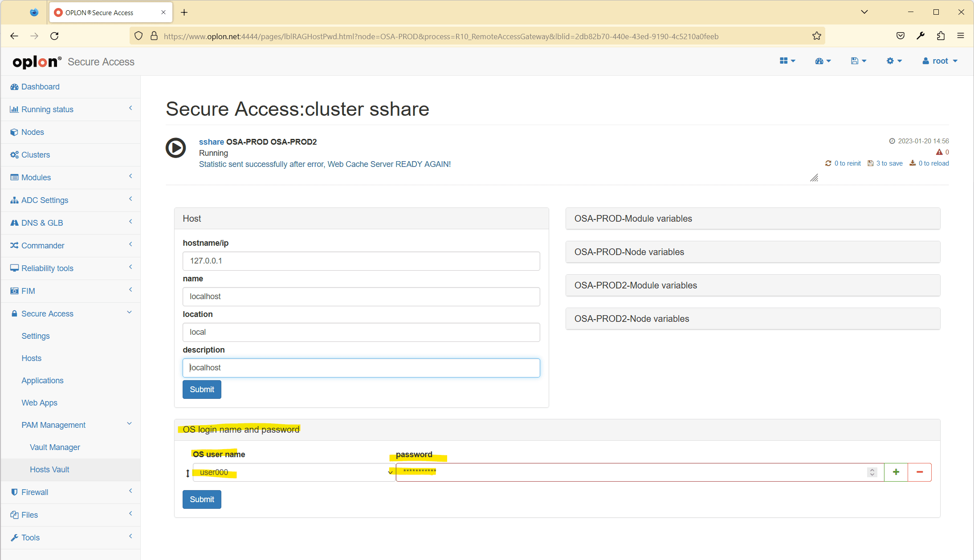Expand Files menu
Viewport: 974px width, 560px height.
(70, 515)
